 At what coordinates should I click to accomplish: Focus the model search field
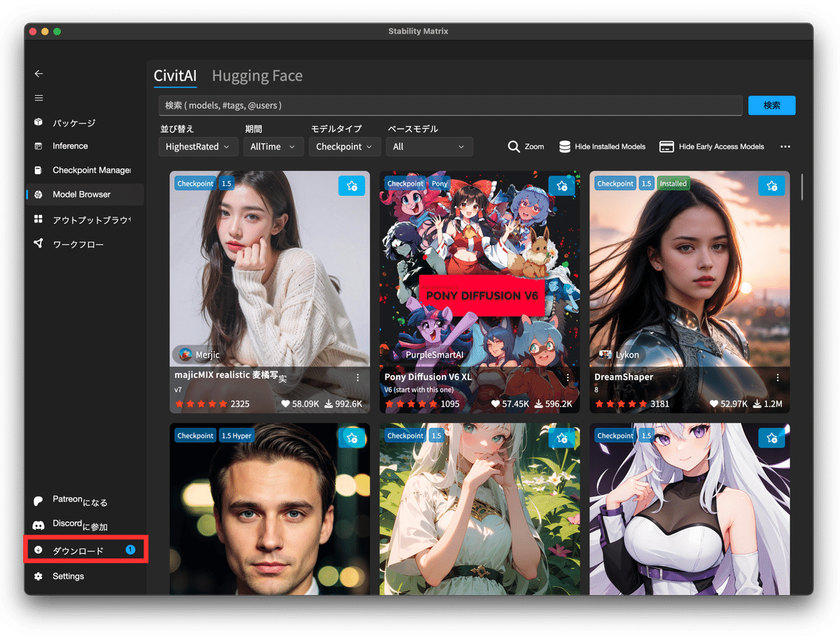[450, 106]
